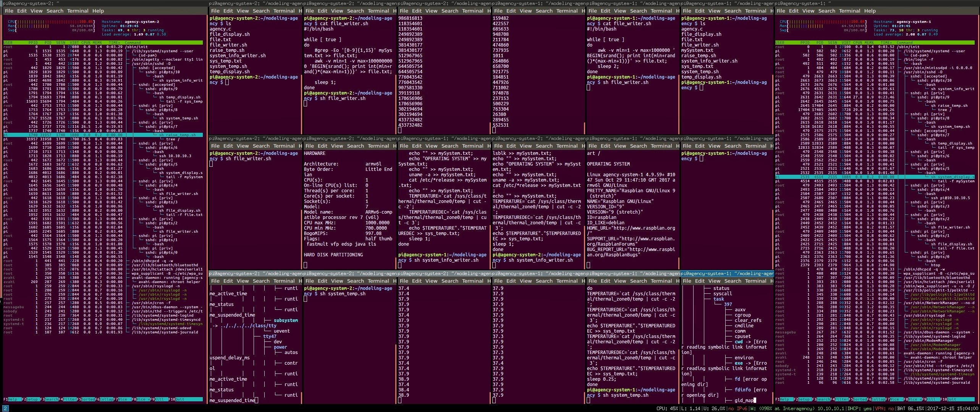Click F6 Collap in agency-system-1 htop

[x=876, y=399]
